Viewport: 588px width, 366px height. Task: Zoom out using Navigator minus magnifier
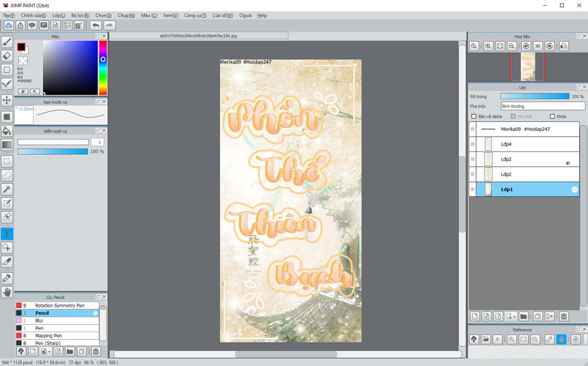click(x=512, y=46)
